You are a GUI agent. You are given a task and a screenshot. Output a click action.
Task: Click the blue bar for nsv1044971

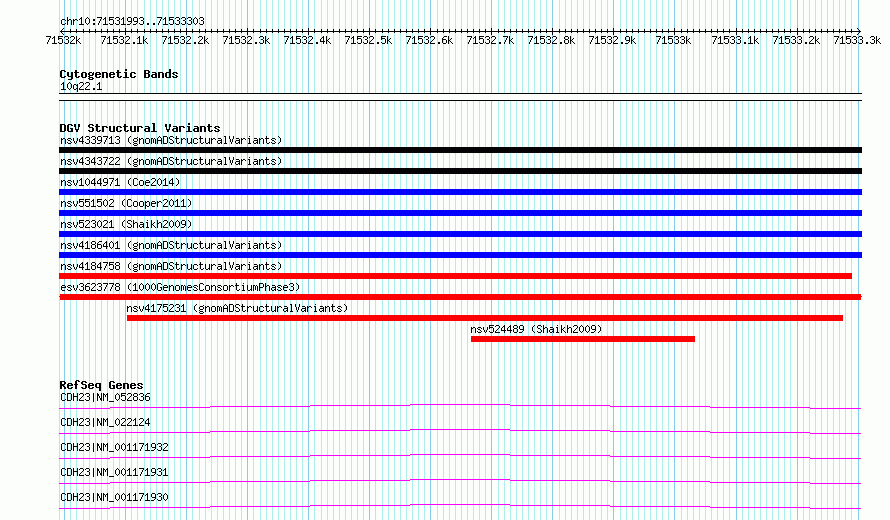(460, 192)
